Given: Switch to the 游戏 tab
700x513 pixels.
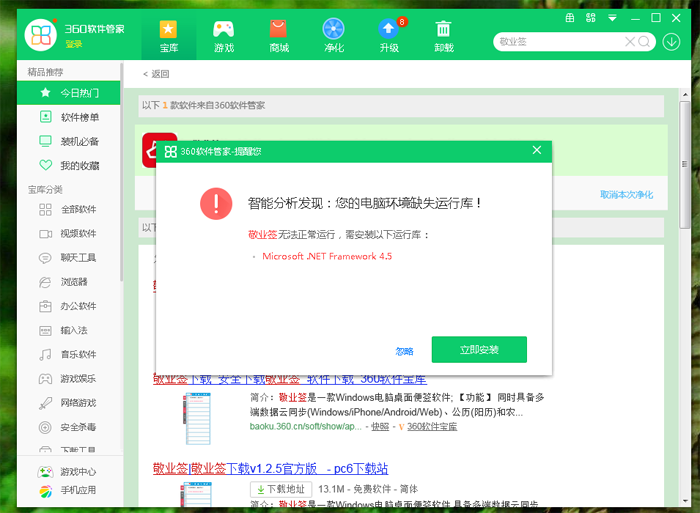Looking at the screenshot, I should pos(224,37).
